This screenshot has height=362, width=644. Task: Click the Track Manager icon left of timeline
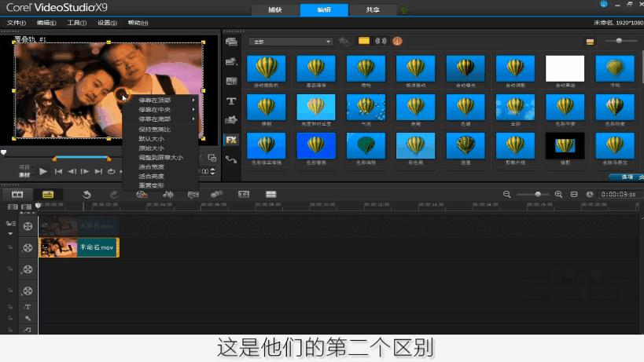tap(11, 224)
